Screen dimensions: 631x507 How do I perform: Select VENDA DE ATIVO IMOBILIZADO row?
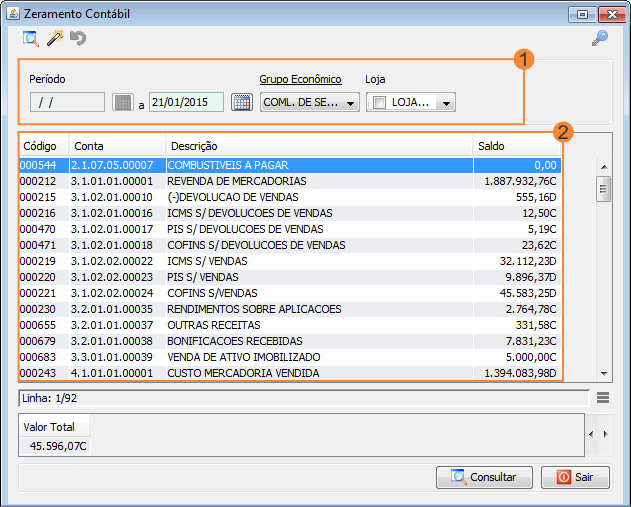tap(290, 357)
